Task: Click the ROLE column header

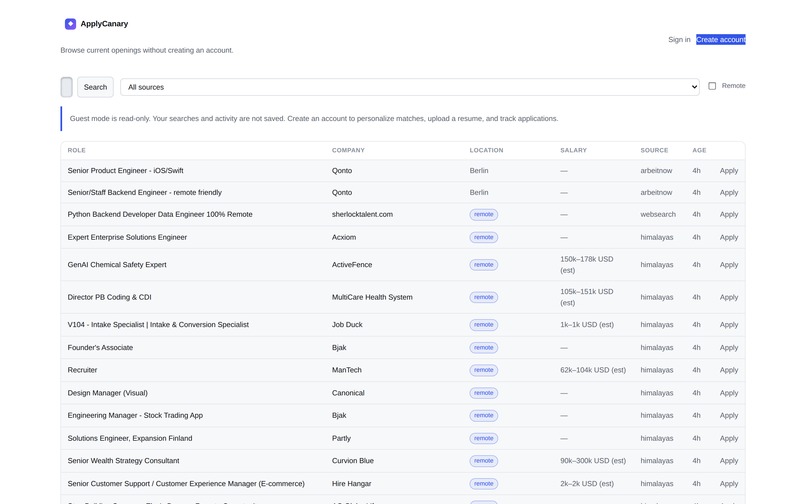Action: 77,150
